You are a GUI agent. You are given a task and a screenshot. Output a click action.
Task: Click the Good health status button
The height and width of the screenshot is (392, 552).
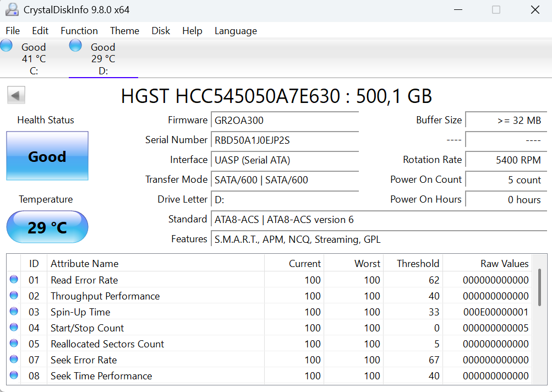47,156
